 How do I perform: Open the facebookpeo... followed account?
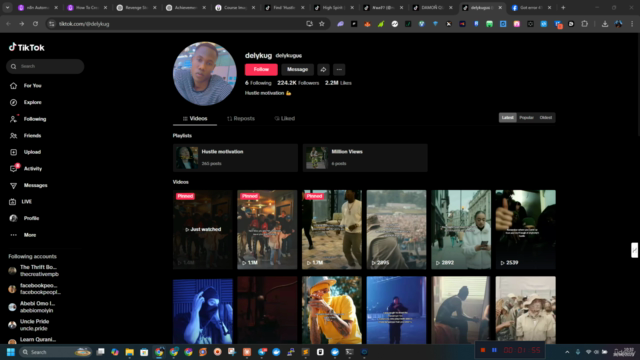point(39,289)
